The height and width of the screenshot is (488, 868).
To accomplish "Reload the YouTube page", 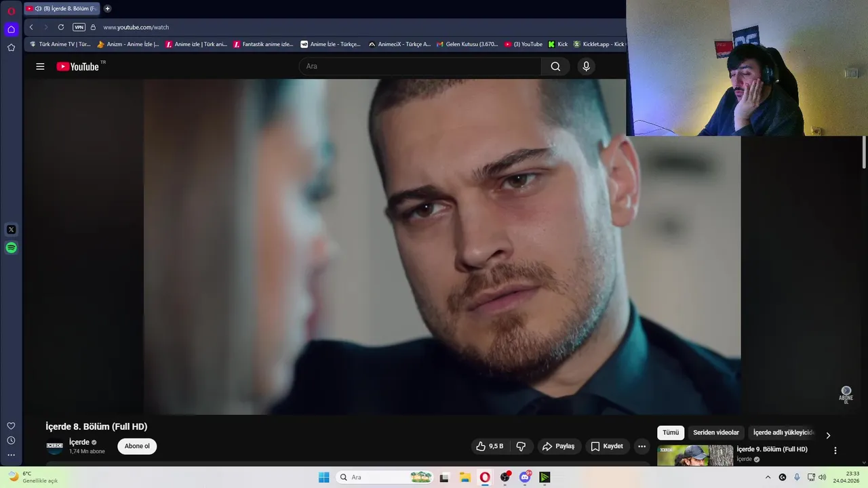I will point(61,27).
